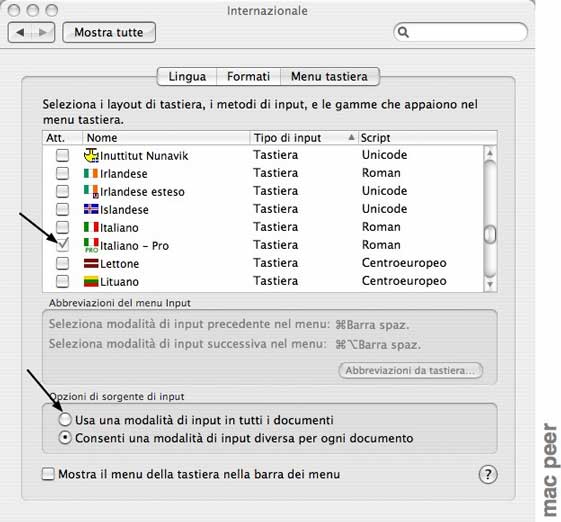Select the Islandese flag icon
The width and height of the screenshot is (561, 522).
[x=91, y=209]
